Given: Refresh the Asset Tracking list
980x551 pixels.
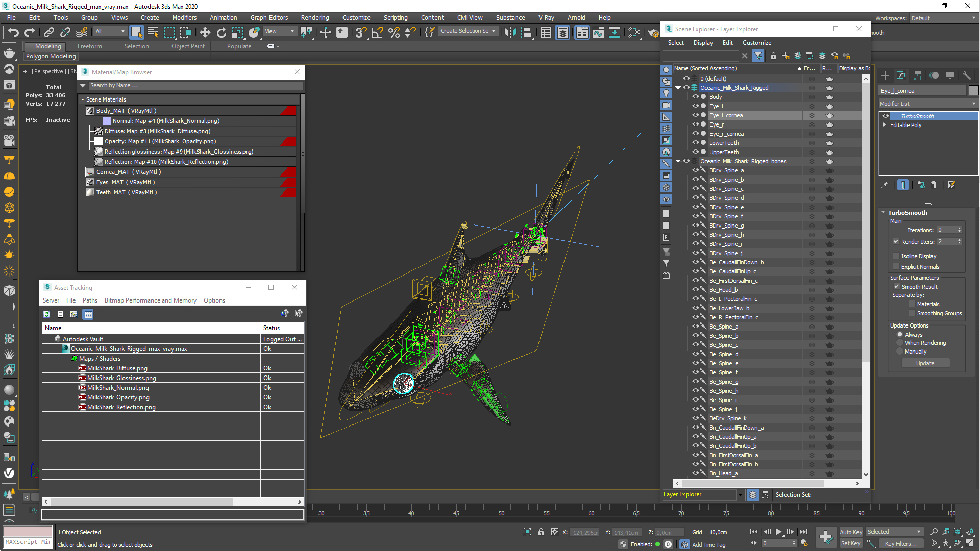Looking at the screenshot, I should point(46,314).
